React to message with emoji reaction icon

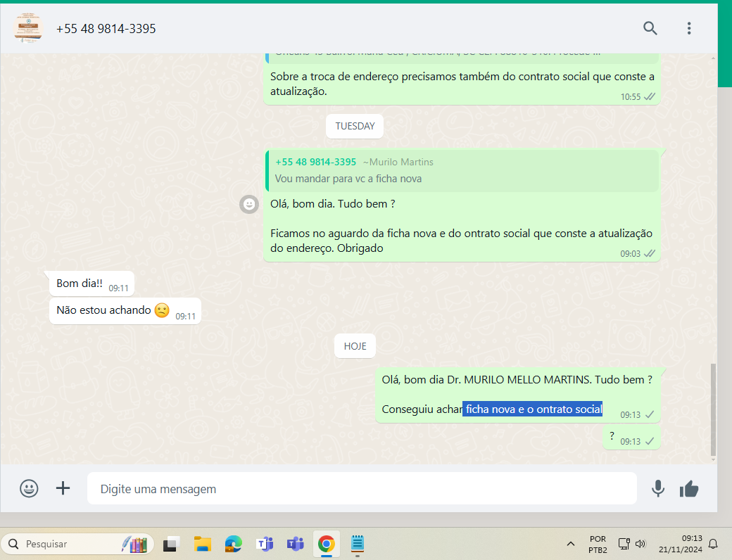tap(249, 204)
